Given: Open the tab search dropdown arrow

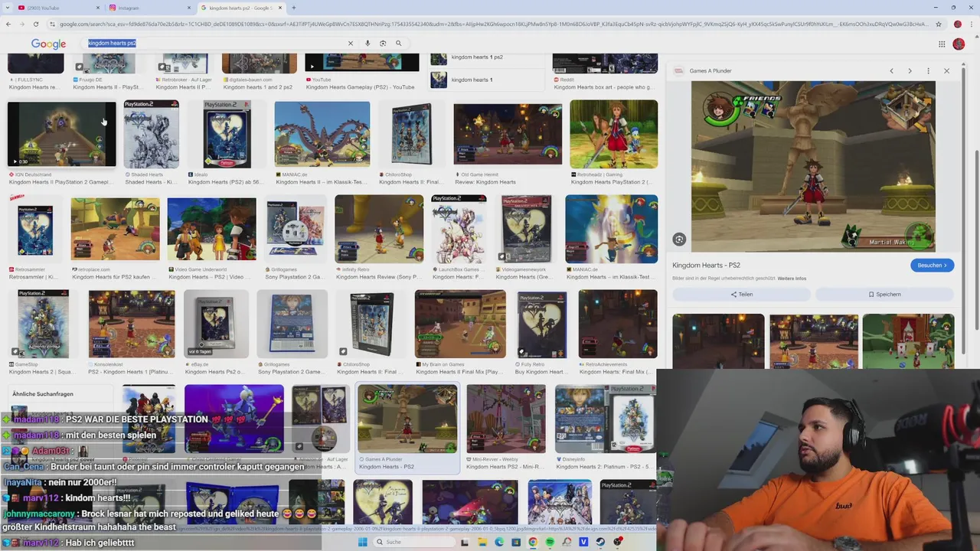Looking at the screenshot, I should (x=7, y=8).
